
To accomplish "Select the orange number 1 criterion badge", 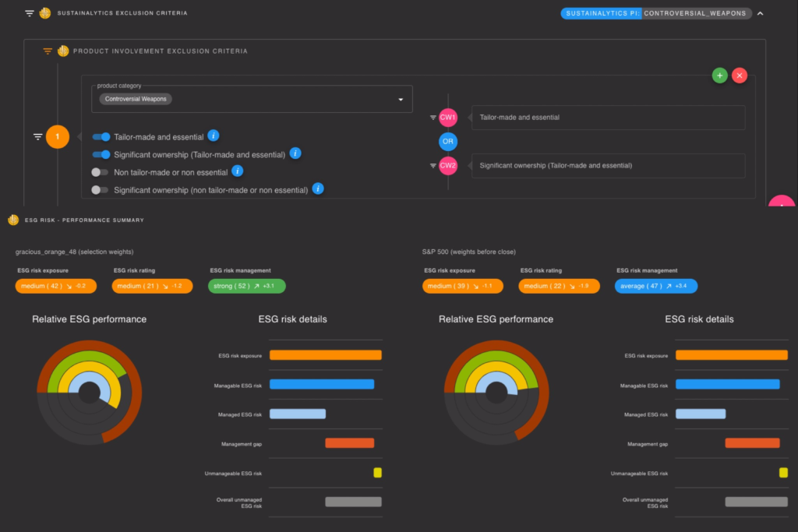I will click(x=58, y=137).
